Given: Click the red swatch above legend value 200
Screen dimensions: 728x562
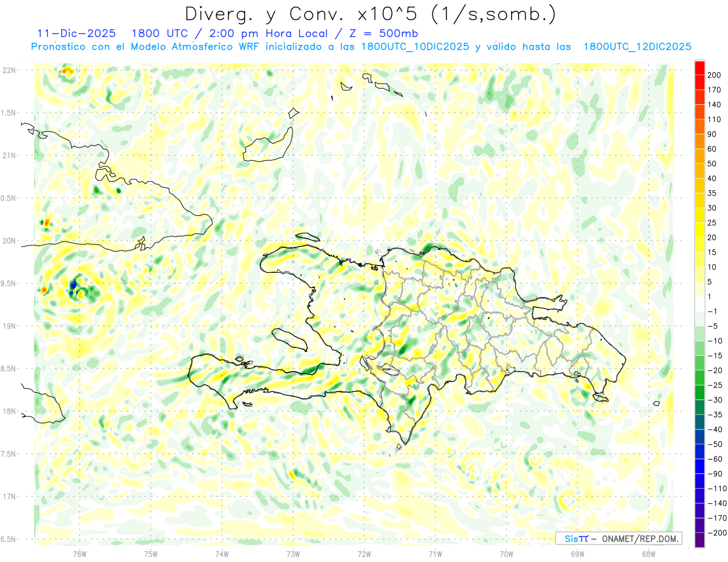Looking at the screenshot, I should tap(700, 68).
